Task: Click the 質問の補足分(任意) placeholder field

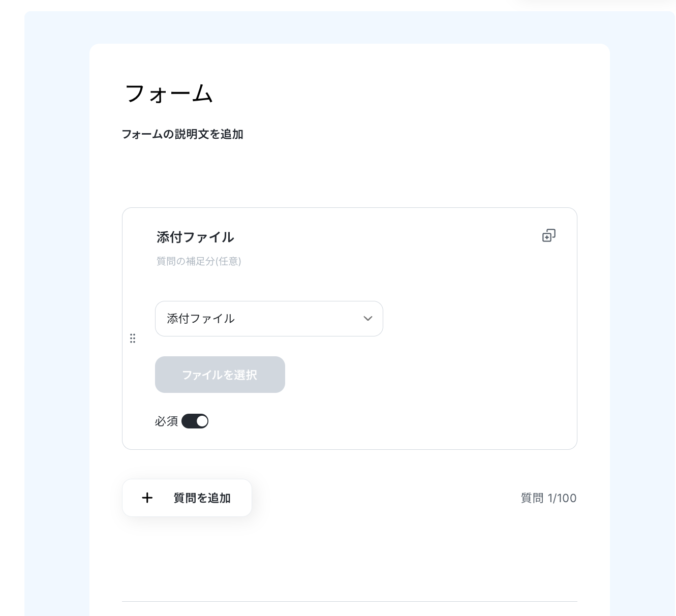Action: (199, 261)
